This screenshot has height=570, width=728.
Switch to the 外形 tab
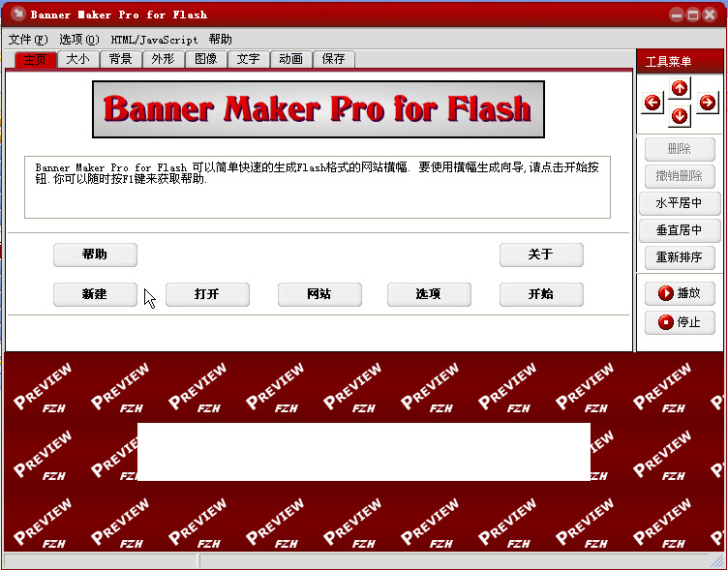pyautogui.click(x=163, y=59)
